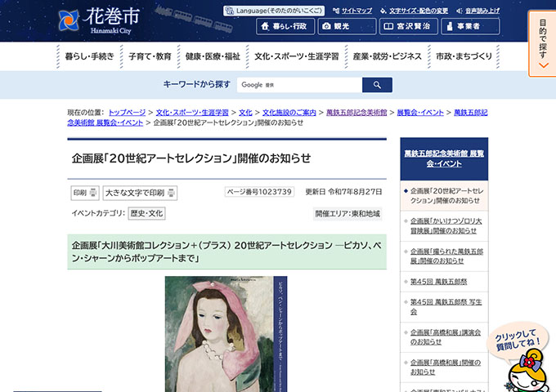
Task: Open the Language selection link
Action: 274,11
